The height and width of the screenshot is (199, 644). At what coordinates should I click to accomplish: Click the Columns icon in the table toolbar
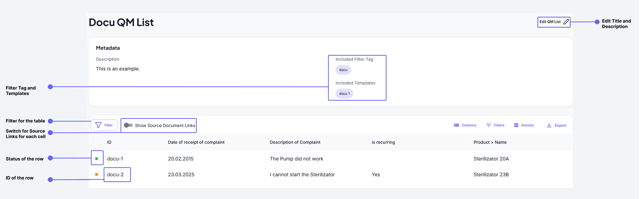tap(456, 125)
